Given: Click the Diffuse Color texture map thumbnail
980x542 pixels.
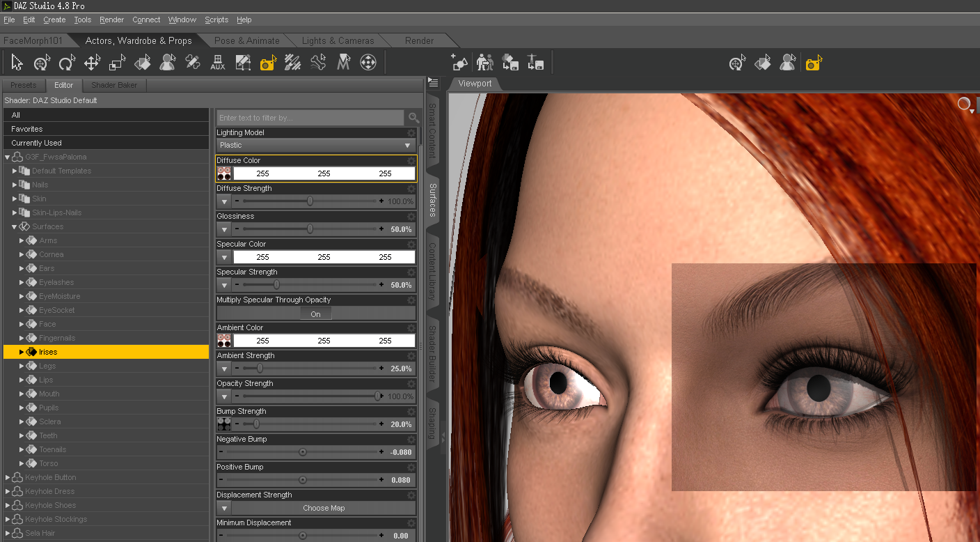Looking at the screenshot, I should tap(224, 173).
